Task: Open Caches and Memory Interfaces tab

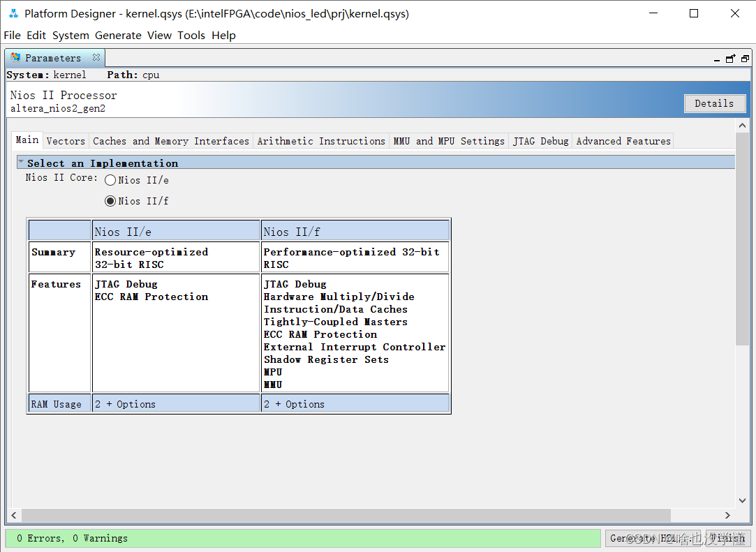Action: click(x=171, y=141)
